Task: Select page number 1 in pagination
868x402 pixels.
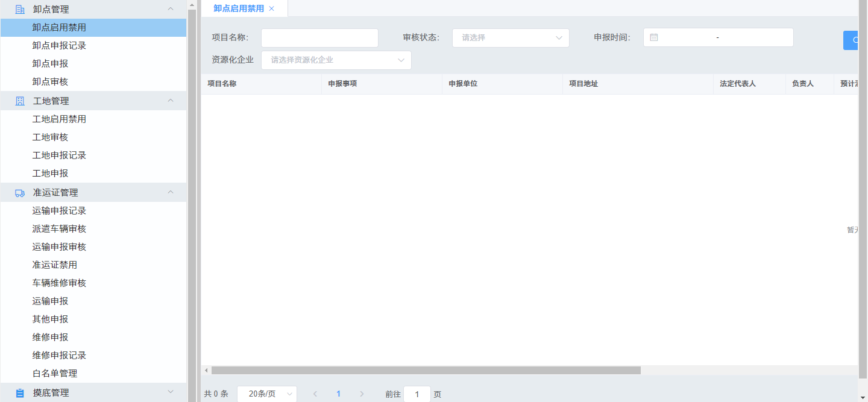Action: point(338,394)
